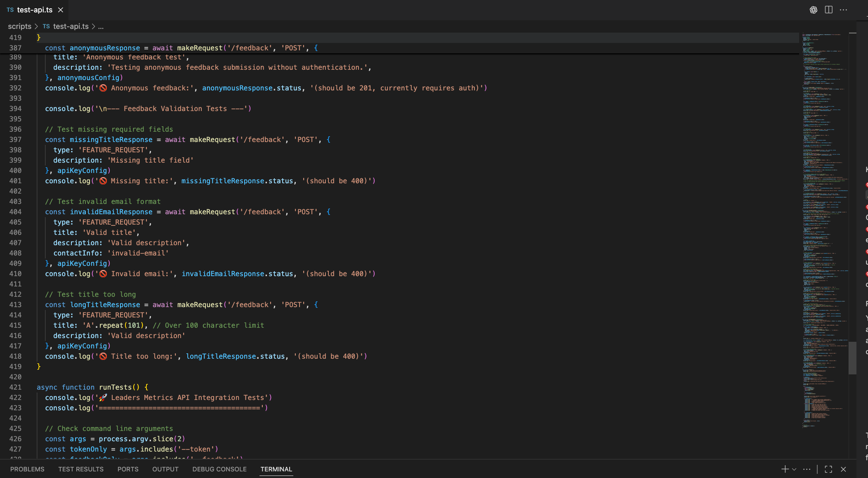Split the editor to the right
868x478 pixels.
[828, 10]
